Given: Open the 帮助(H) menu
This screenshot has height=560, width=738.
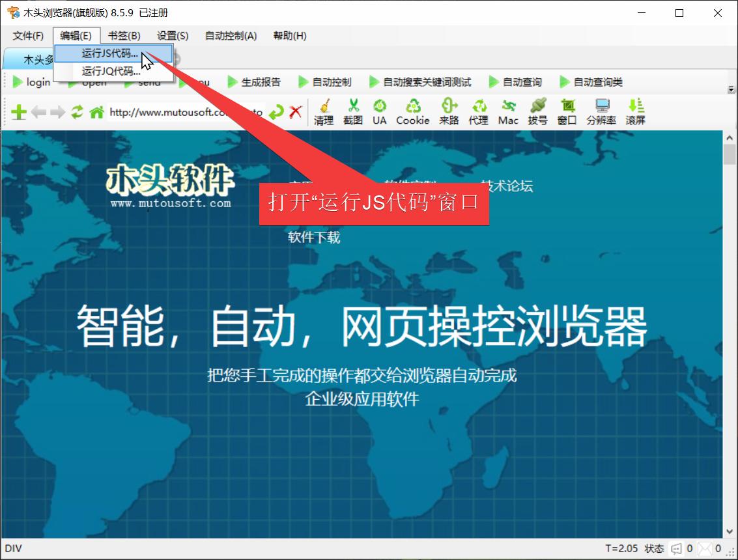Looking at the screenshot, I should tap(289, 36).
